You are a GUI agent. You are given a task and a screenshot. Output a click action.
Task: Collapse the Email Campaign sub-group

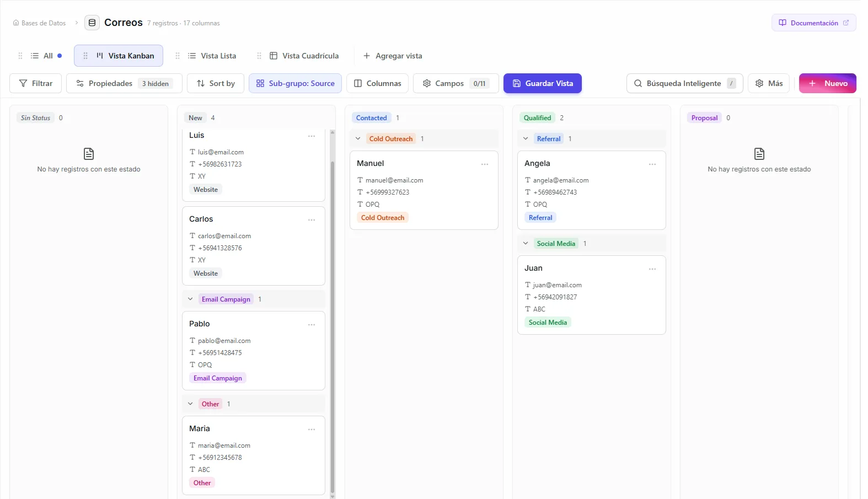(x=190, y=299)
